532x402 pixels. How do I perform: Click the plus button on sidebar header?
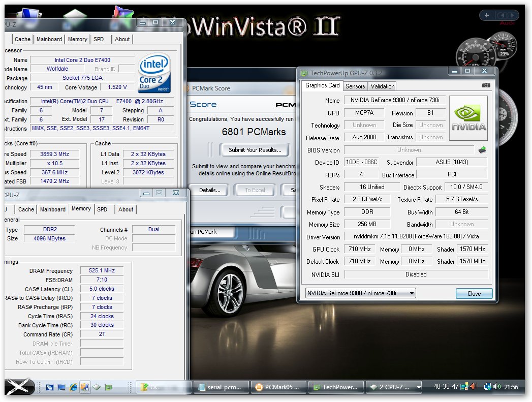pyautogui.click(x=487, y=15)
